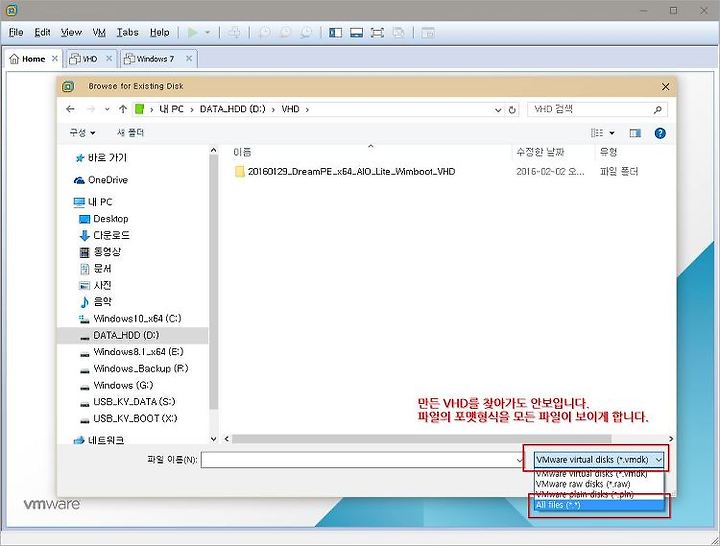The image size is (720, 546).
Task: Open the 구성 organize menu
Action: tap(82, 133)
